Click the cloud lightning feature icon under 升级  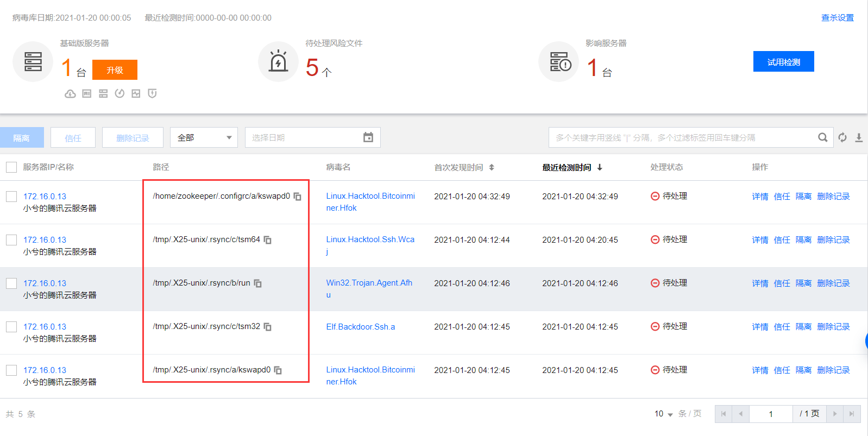pos(70,93)
